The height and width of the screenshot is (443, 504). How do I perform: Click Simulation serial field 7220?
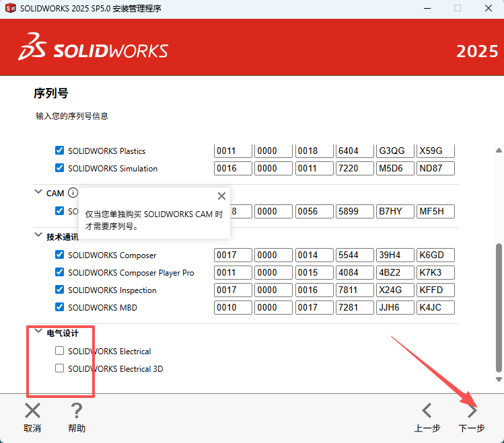click(355, 168)
